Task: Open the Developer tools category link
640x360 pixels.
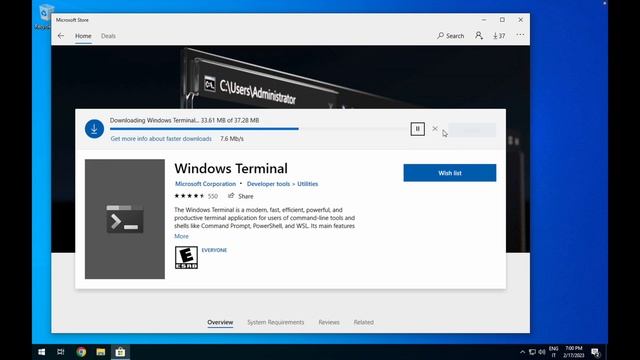Action: tap(268, 184)
